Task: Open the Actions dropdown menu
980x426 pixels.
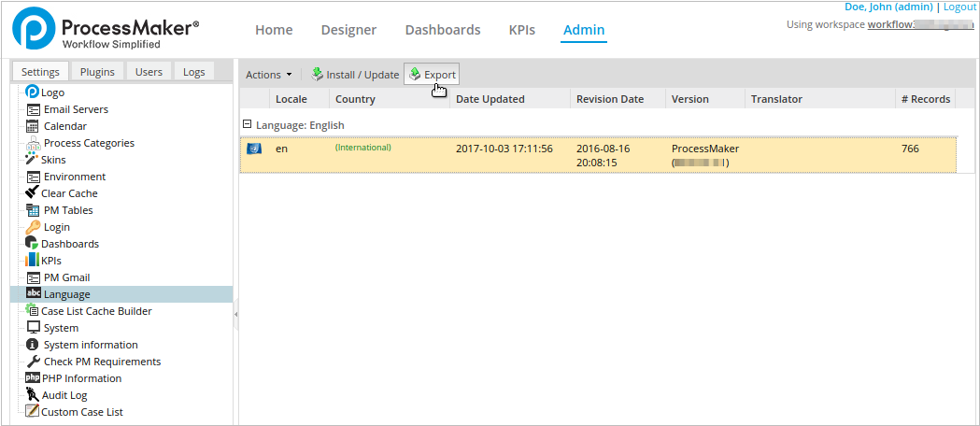Action: coord(268,75)
